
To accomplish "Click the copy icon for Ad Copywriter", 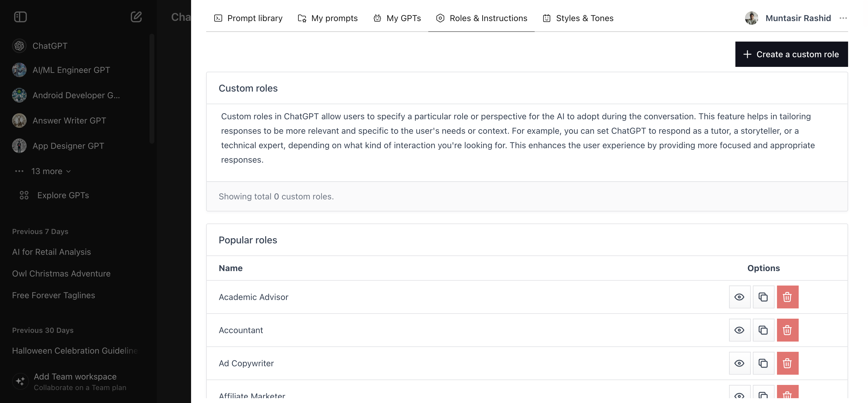I will pyautogui.click(x=763, y=363).
